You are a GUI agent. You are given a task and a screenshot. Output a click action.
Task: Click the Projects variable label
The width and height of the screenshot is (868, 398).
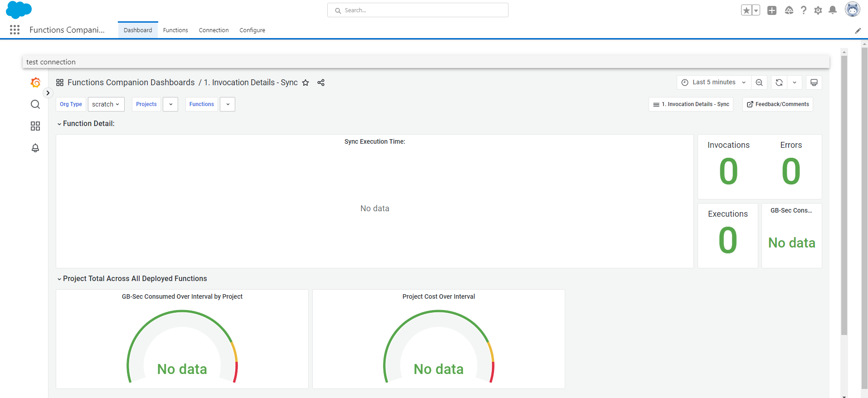146,104
